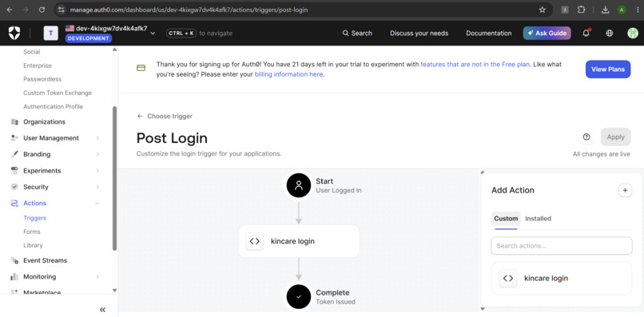The image size is (644, 317).
Task: Open the help question mark icon
Action: pos(586,137)
